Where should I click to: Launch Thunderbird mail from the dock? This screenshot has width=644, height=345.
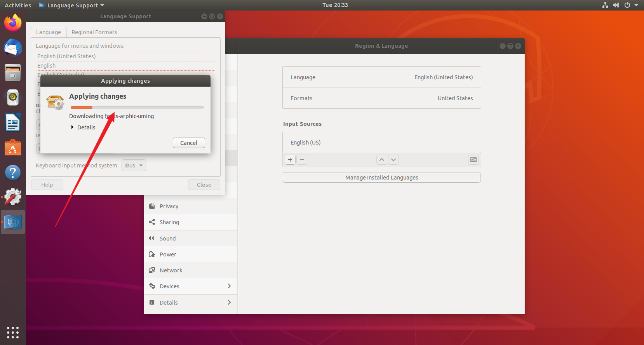coord(13,48)
